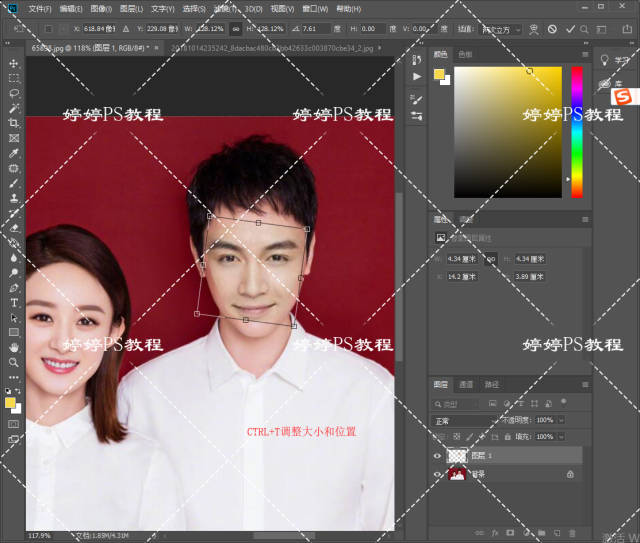Select the Rectangle shape tool

14,332
